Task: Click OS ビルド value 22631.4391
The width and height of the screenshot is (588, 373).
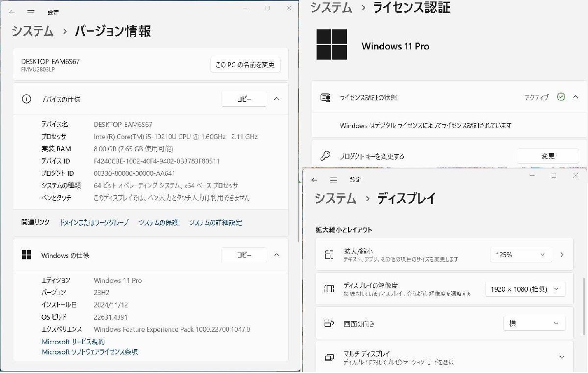Action: click(x=111, y=317)
